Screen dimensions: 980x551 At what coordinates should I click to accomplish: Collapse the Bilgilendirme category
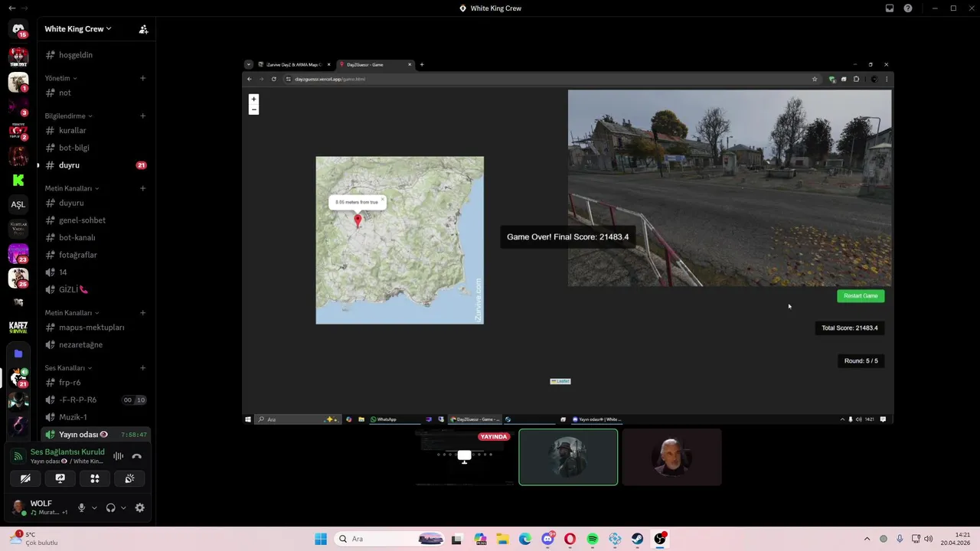pos(68,116)
